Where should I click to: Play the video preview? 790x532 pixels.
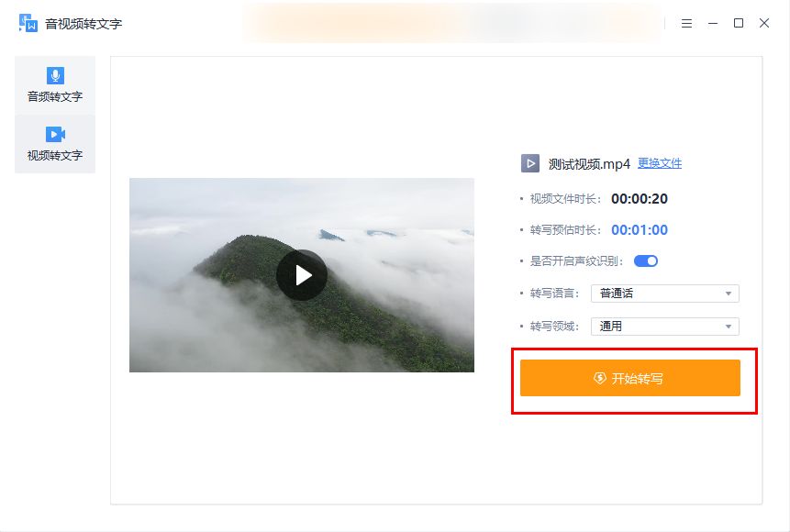point(302,275)
